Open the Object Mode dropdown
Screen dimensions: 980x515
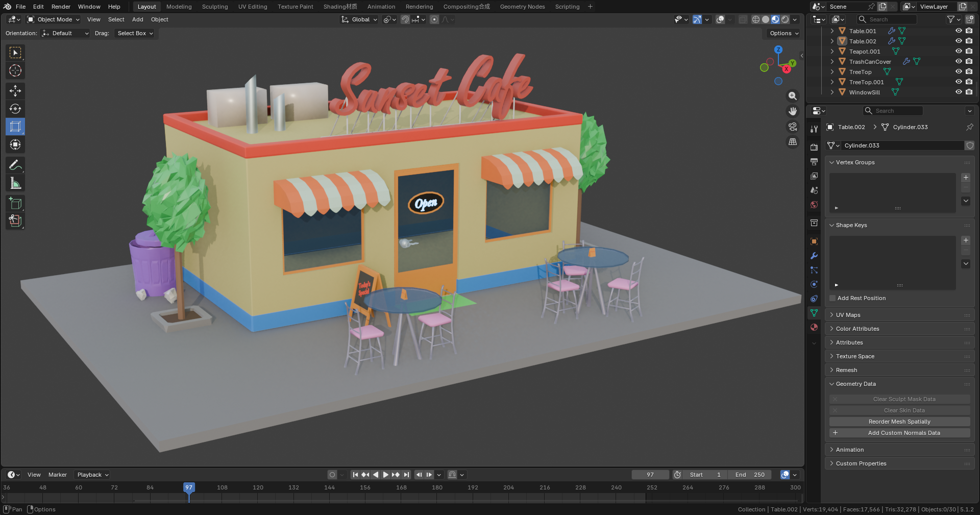coord(53,19)
